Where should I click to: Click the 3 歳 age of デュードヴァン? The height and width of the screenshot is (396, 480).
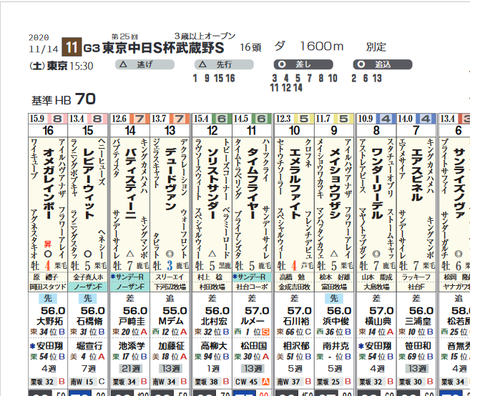(x=170, y=266)
